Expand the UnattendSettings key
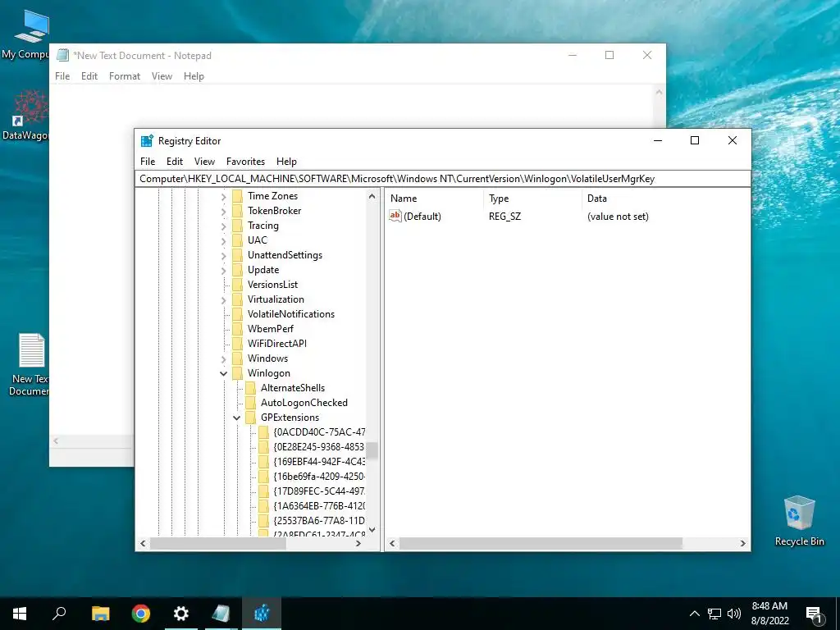 click(223, 256)
